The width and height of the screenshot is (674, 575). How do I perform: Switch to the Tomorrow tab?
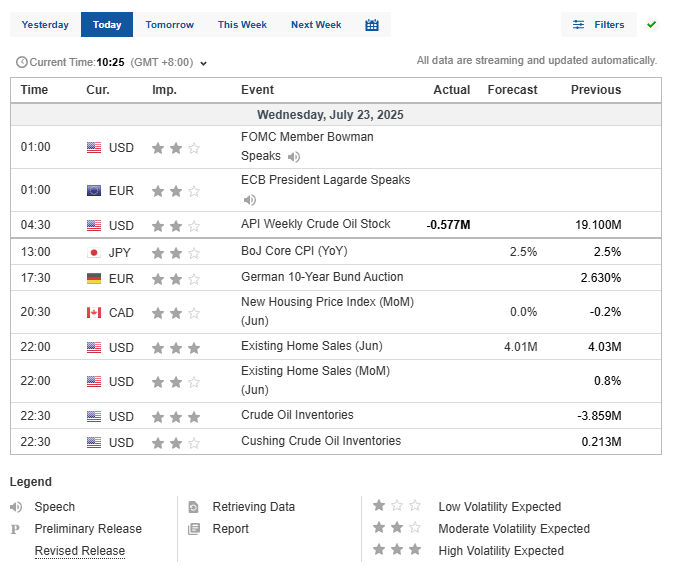tap(170, 24)
